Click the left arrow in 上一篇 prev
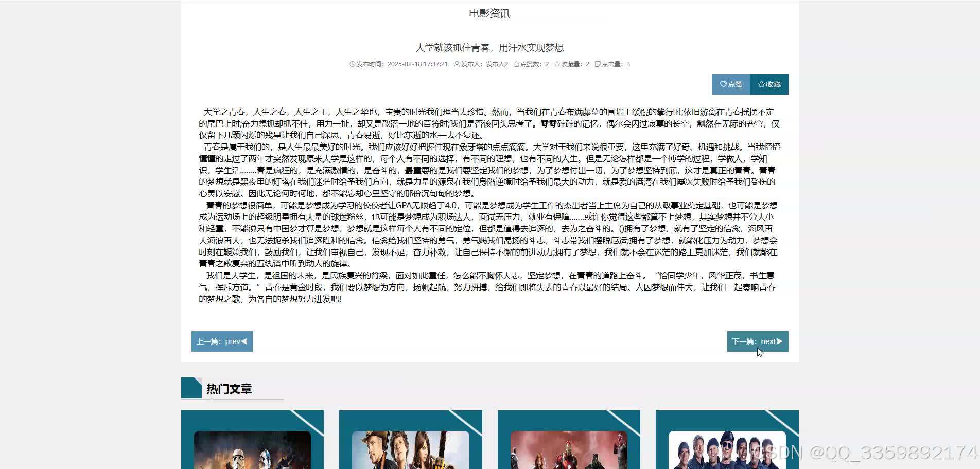This screenshot has height=469, width=980. [243, 341]
